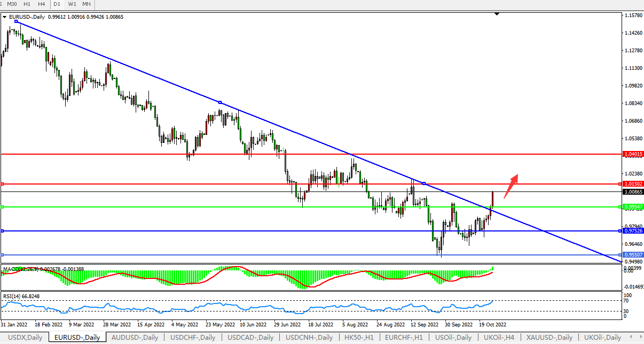The image size is (644, 344).
Task: Open the USDCNH-,Daily chart tab
Action: tap(309, 338)
